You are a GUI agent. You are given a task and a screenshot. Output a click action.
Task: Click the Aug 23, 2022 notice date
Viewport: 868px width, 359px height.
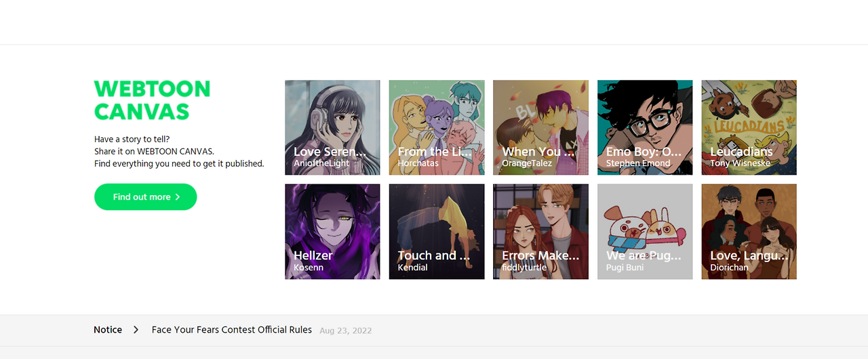[346, 331]
